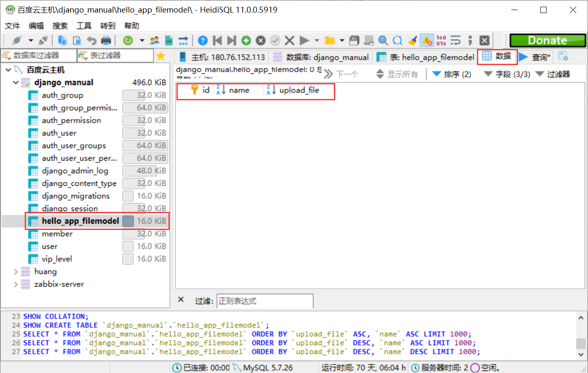This screenshot has height=373, width=588.
Task: Click the magnifier find text icon
Action: (x=383, y=40)
